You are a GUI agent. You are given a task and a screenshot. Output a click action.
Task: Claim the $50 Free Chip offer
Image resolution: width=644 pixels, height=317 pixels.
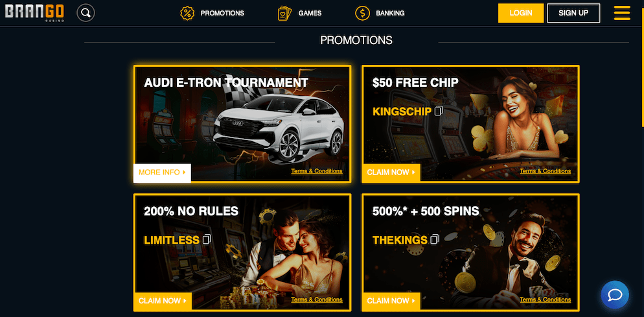[391, 172]
